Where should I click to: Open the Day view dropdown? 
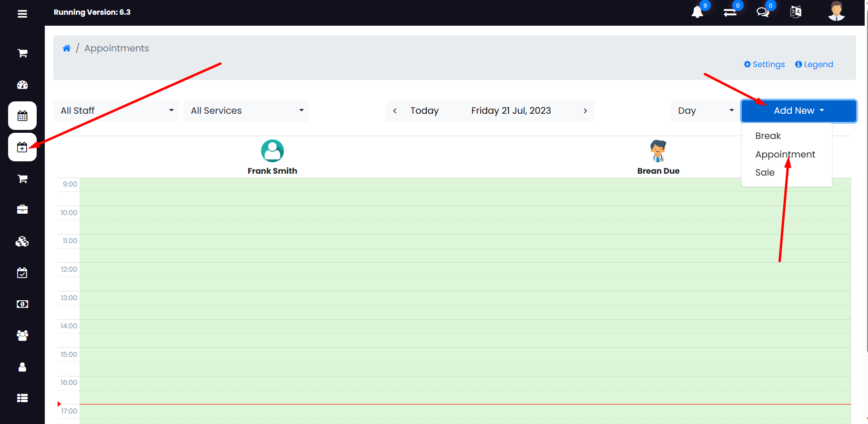pyautogui.click(x=705, y=111)
